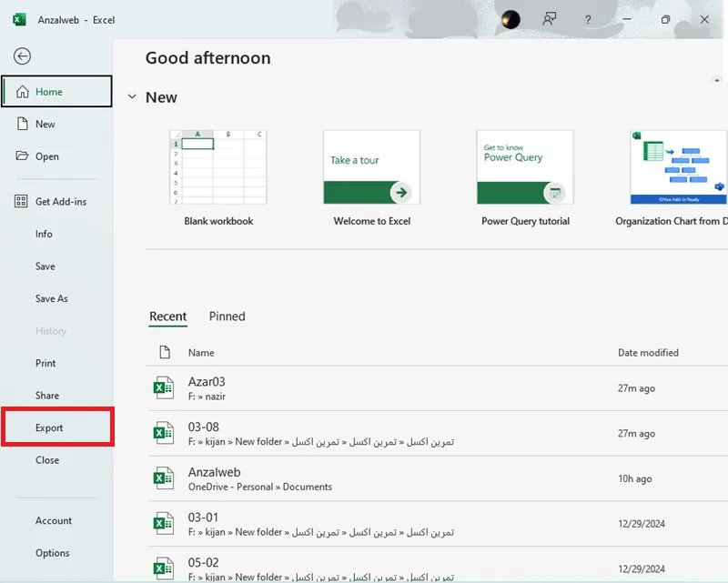Open Anzalweb from OneDrive Documents

point(437,478)
